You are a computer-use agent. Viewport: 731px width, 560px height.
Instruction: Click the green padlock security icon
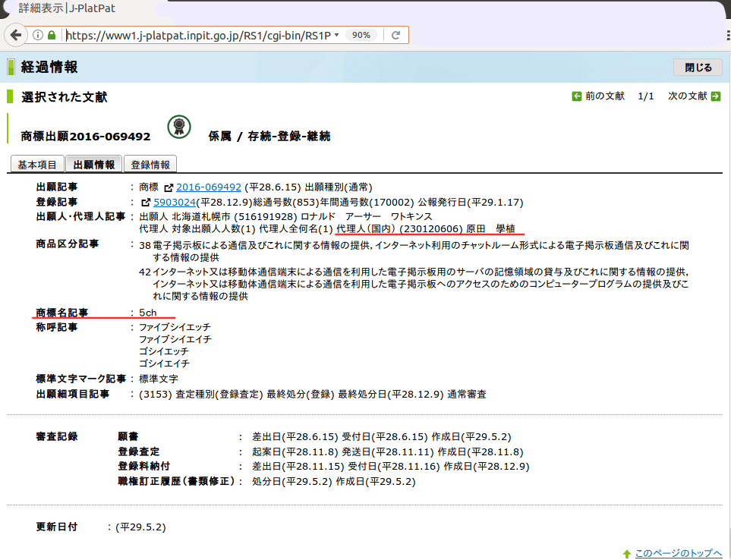coord(52,35)
